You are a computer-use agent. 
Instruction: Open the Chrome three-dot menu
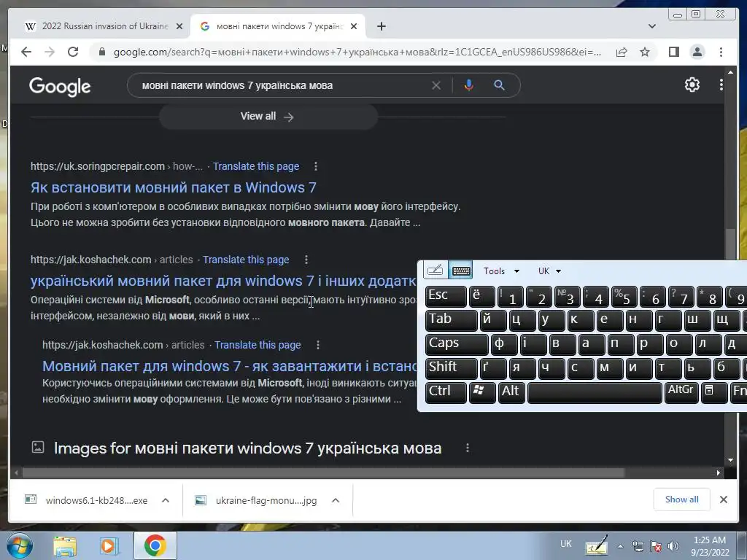click(x=721, y=52)
